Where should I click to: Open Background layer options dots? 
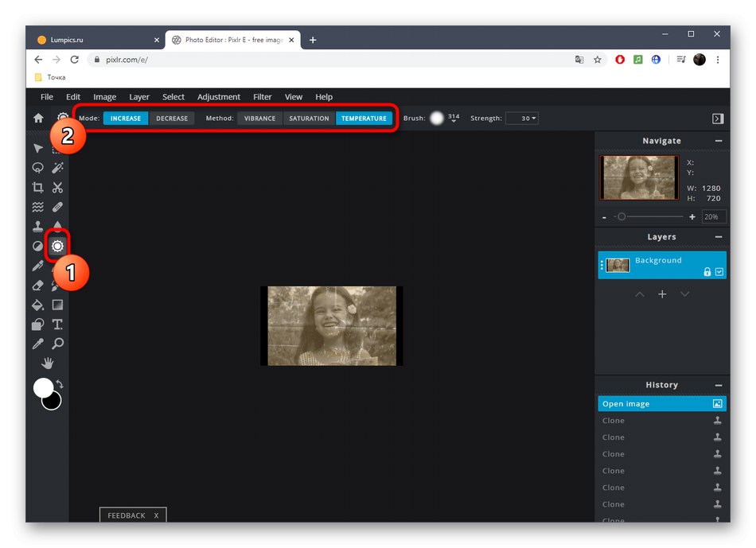click(602, 266)
